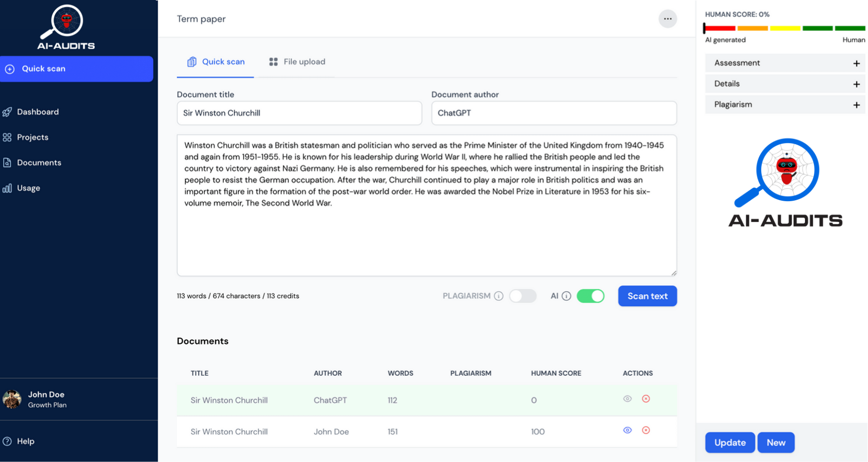
Task: Click the info icon next to AI
Action: [566, 296]
